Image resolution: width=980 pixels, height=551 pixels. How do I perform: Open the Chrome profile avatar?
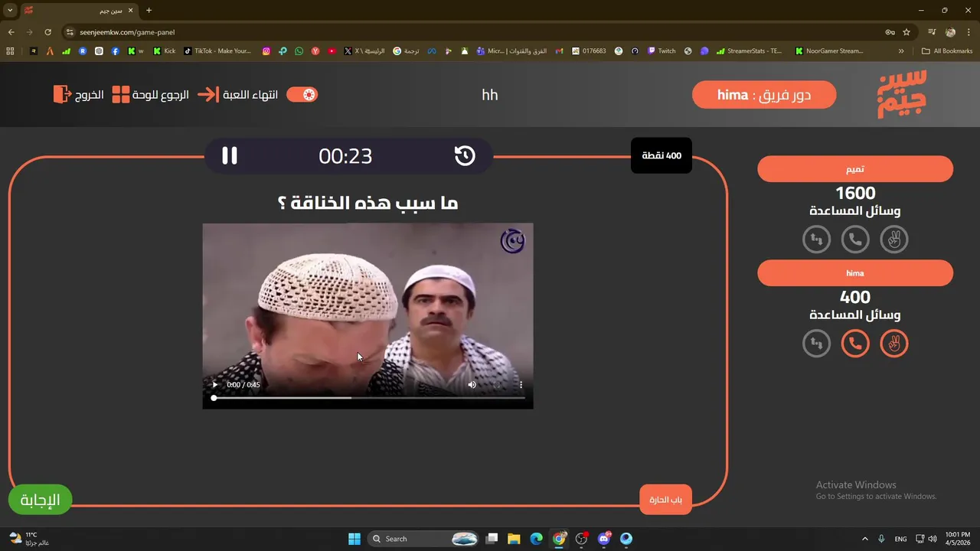950,32
